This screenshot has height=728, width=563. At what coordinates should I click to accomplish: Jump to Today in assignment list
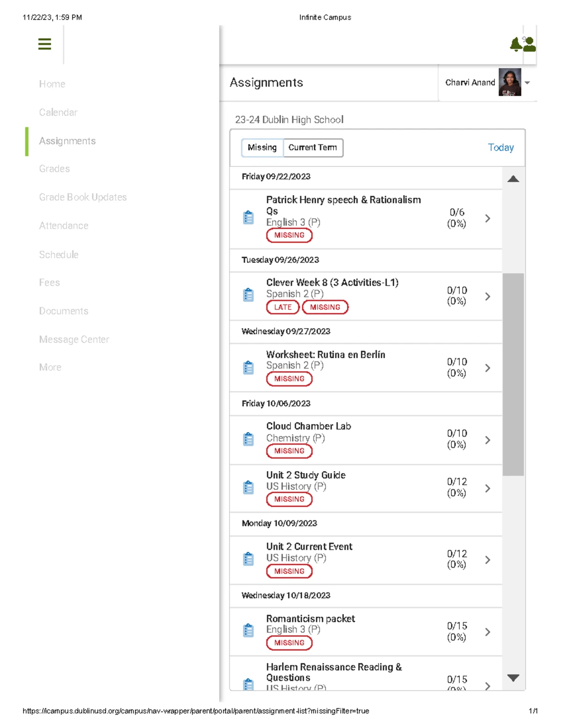501,148
